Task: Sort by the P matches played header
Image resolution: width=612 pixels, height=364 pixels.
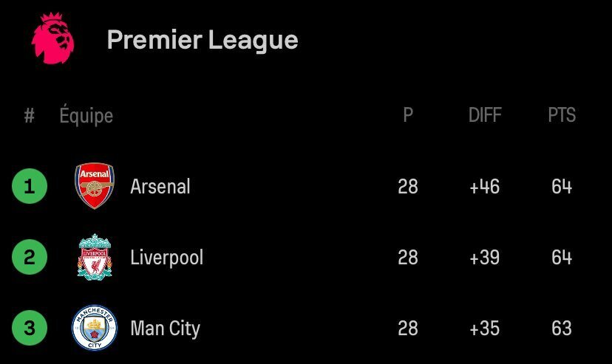Action: tap(408, 115)
